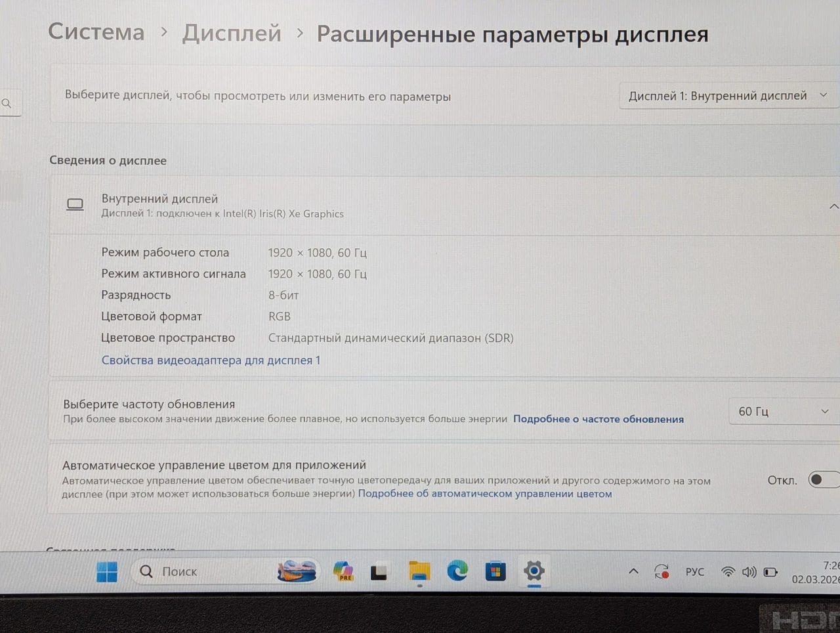Image resolution: width=840 pixels, height=633 pixels.
Task: Open Подробнее о частоте обновления link
Action: tap(598, 419)
